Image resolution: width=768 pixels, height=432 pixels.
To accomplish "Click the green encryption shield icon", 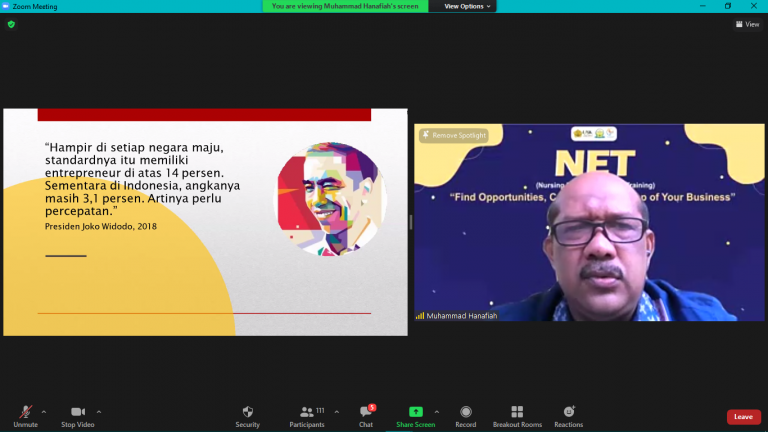I will 11,24.
